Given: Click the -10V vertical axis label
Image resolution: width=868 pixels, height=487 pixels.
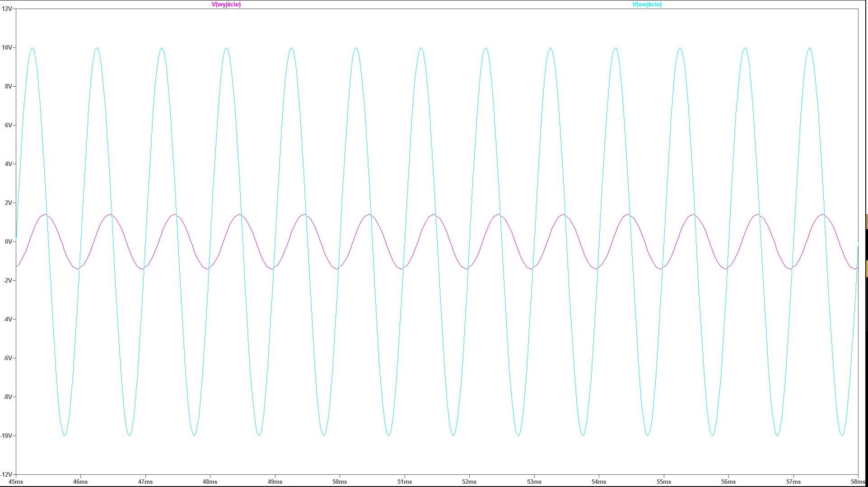Looking at the screenshot, I should (x=7, y=436).
